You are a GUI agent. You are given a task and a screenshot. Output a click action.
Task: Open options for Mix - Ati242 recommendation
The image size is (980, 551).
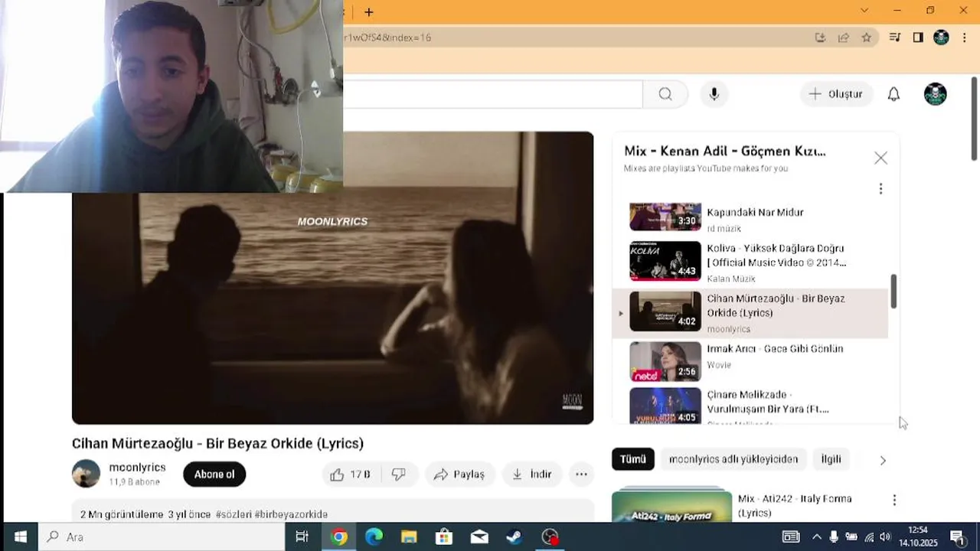(894, 500)
